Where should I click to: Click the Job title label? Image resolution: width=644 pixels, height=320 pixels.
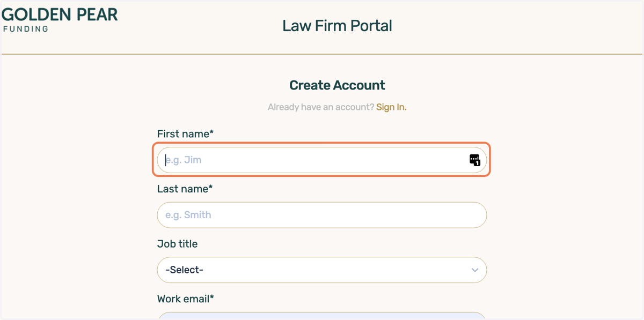177,244
